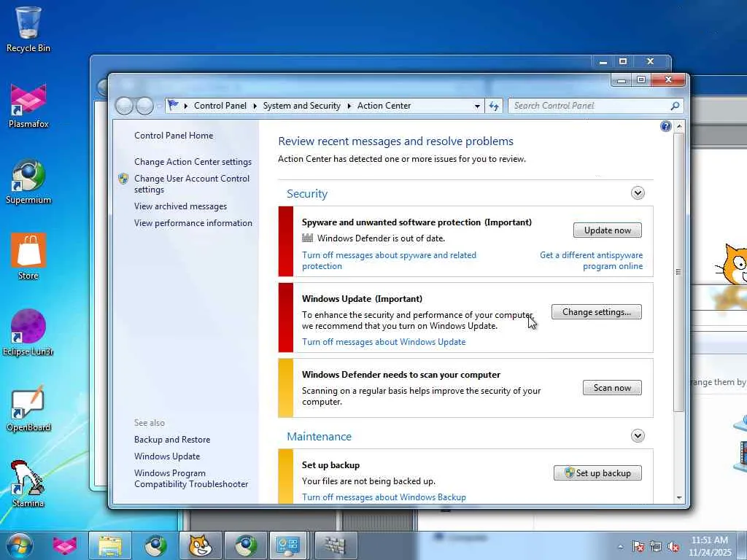
Task: Select the Action Center breadcrumb
Action: click(384, 106)
